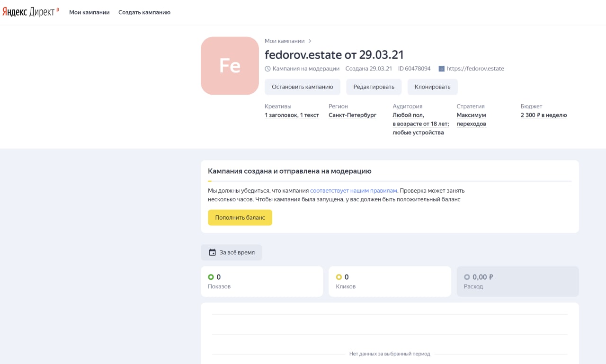Follow the "Мои кампании" breadcrumb link
606x364 pixels.
click(285, 41)
